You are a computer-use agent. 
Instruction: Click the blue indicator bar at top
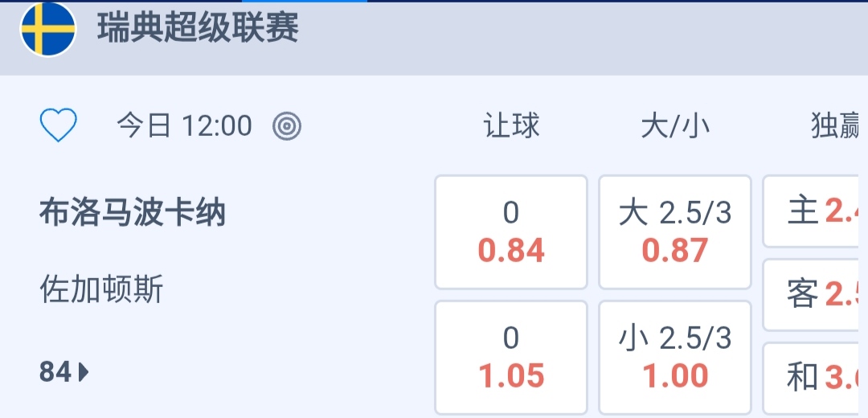[x=305, y=2]
